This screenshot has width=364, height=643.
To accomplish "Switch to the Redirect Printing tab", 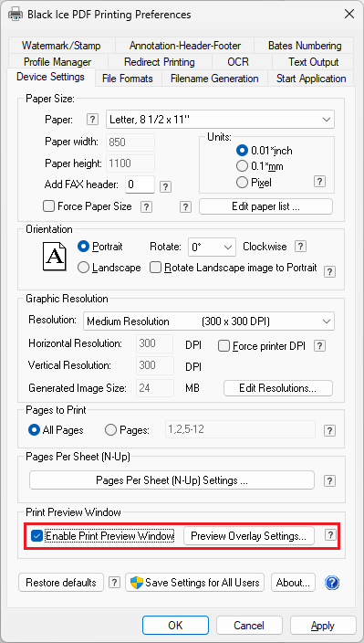I will (x=160, y=62).
